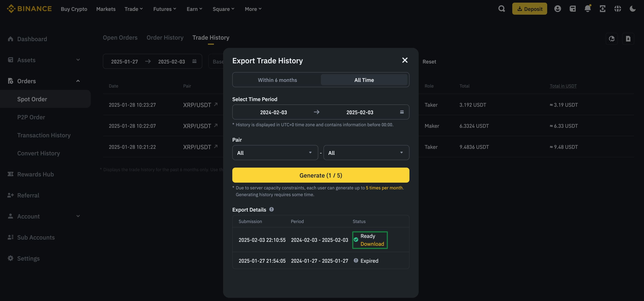The width and height of the screenshot is (644, 301).
Task: Click the Reset filter button
Action: click(x=429, y=62)
